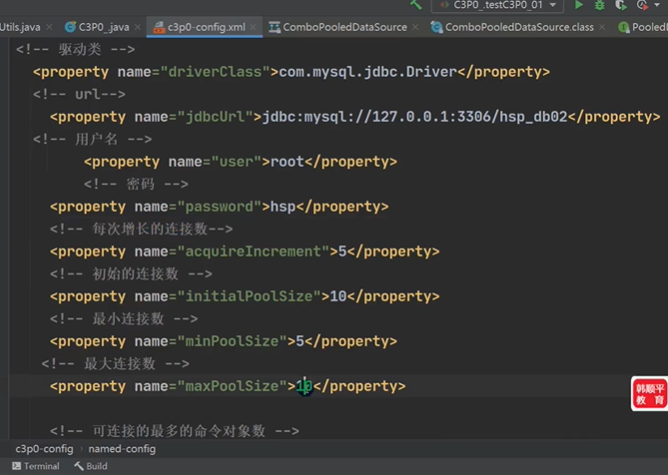
Task: Click the profiler run icon
Action: [x=642, y=5]
